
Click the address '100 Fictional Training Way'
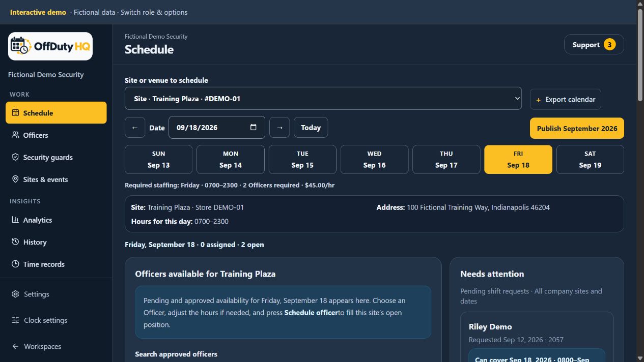coord(479,207)
